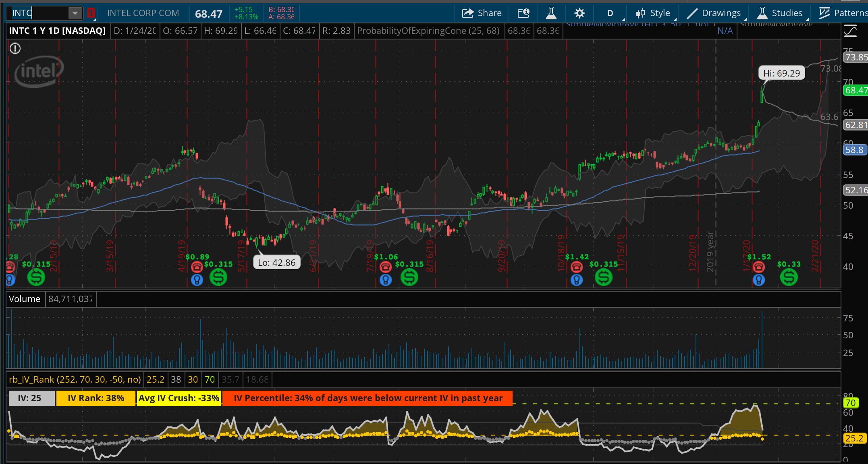Click the 12/20/19 expiration date marker
This screenshot has width=868, height=464.
(x=693, y=253)
